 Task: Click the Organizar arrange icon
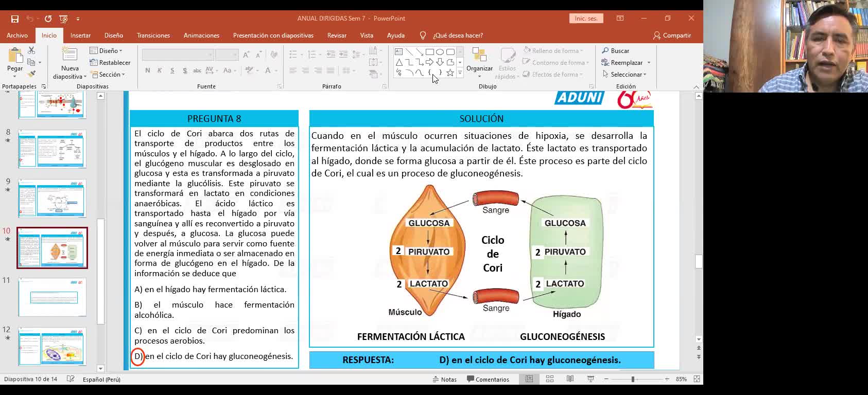click(479, 55)
